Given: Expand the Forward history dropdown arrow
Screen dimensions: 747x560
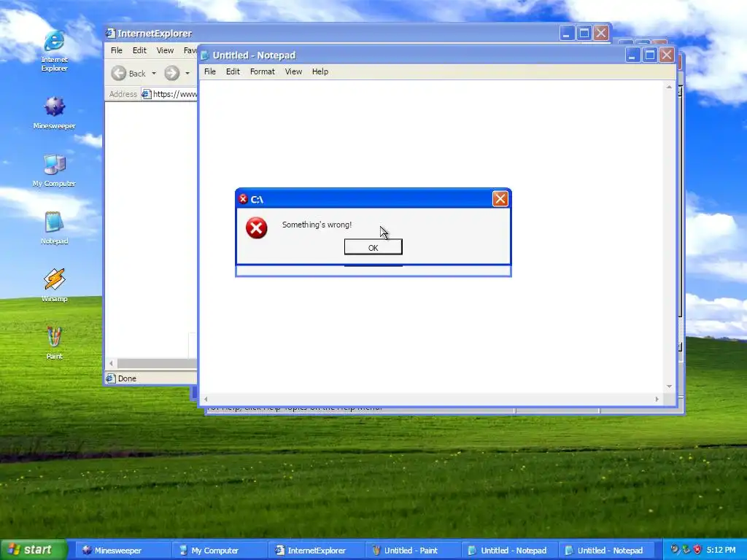Looking at the screenshot, I should coord(187,74).
